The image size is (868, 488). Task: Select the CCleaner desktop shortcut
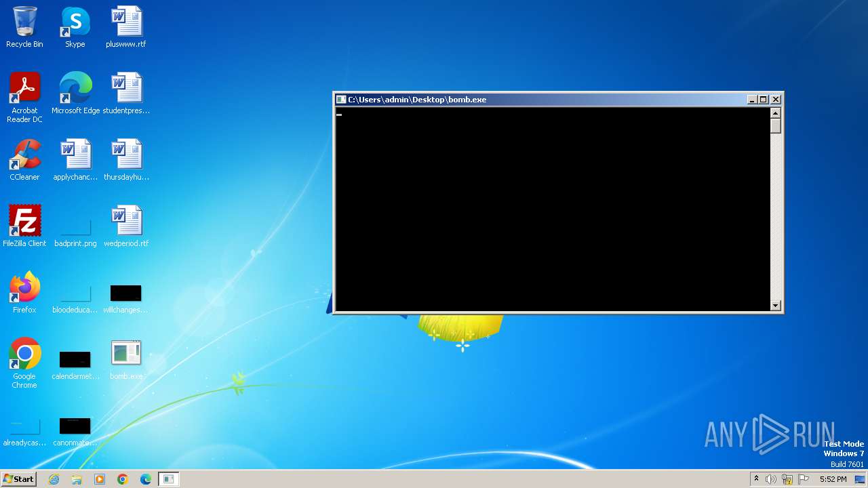click(24, 160)
